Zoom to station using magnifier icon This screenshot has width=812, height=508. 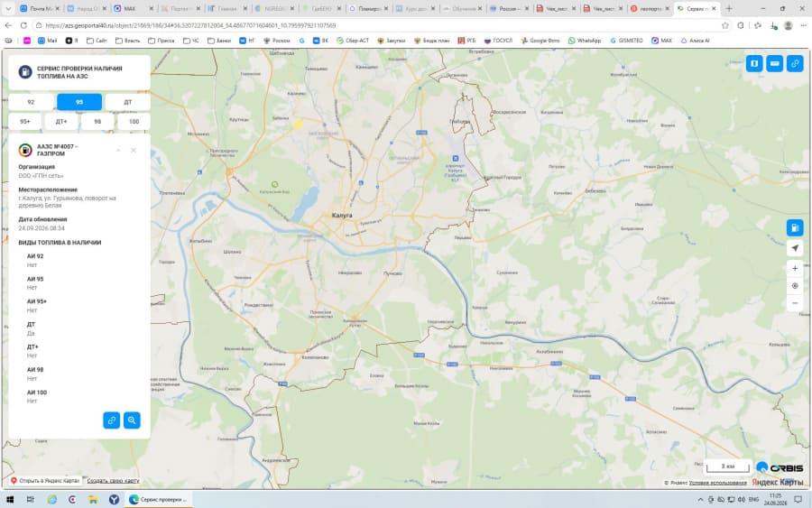point(132,420)
